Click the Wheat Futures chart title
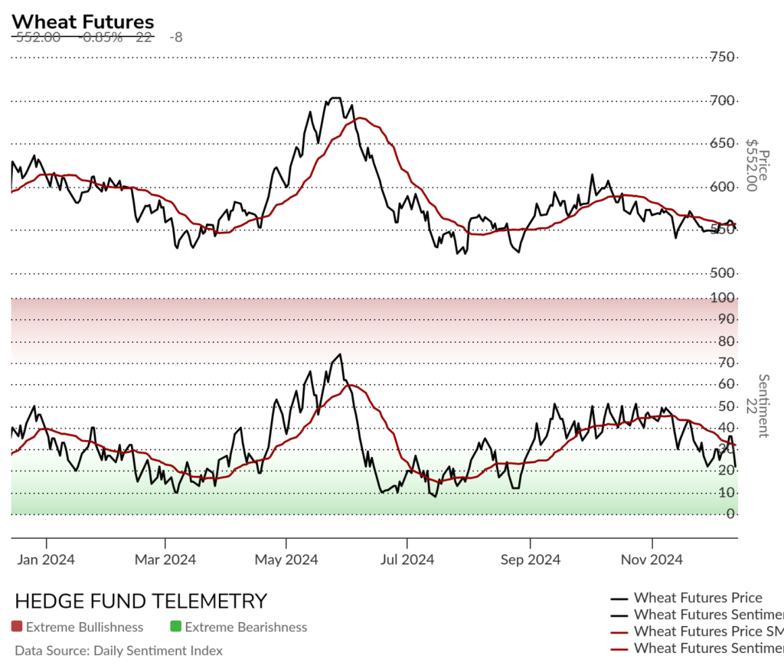784x672 pixels. (x=83, y=22)
